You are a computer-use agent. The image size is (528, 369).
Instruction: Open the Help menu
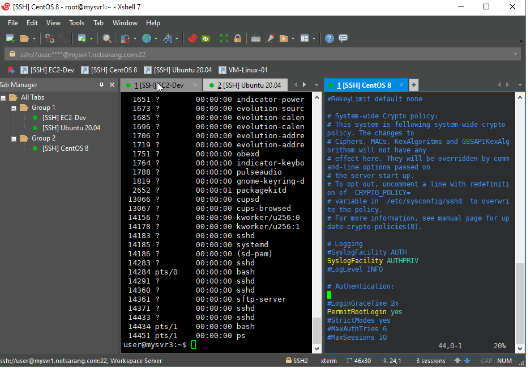coord(153,23)
